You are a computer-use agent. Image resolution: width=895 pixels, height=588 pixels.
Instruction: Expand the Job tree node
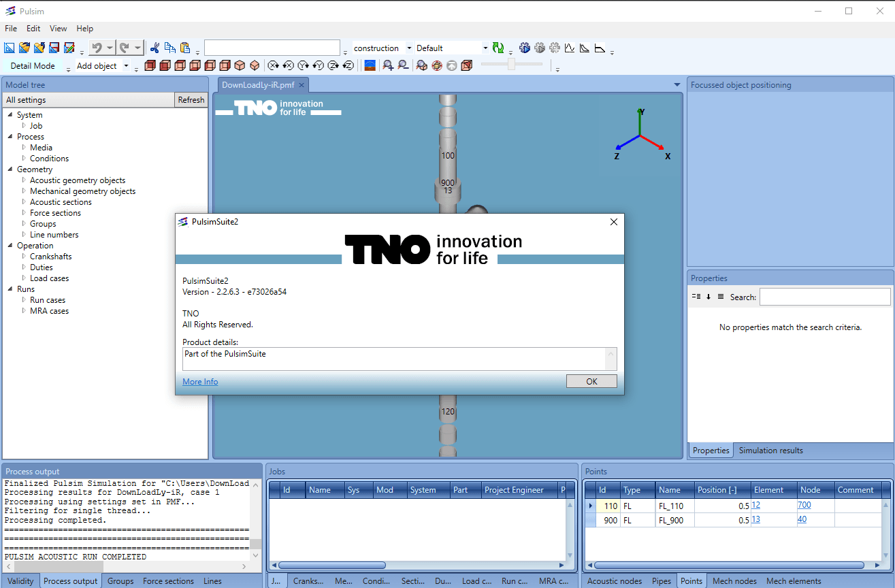point(24,126)
